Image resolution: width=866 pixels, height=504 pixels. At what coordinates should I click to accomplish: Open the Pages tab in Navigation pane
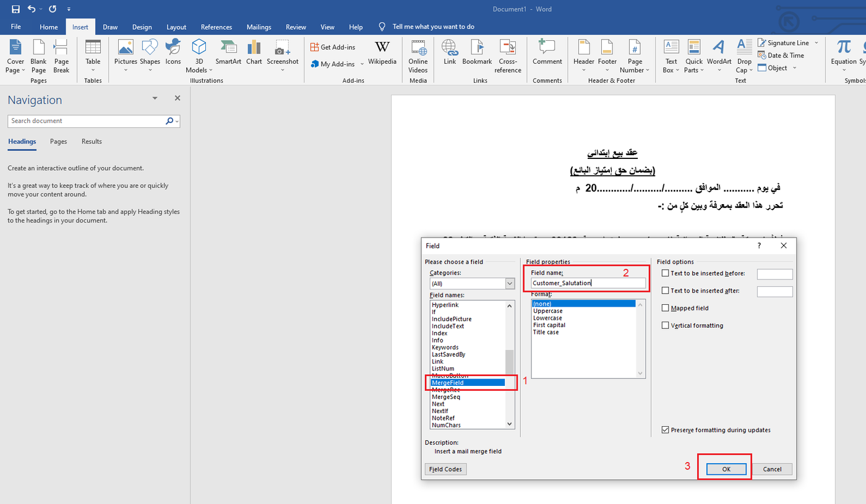[59, 142]
